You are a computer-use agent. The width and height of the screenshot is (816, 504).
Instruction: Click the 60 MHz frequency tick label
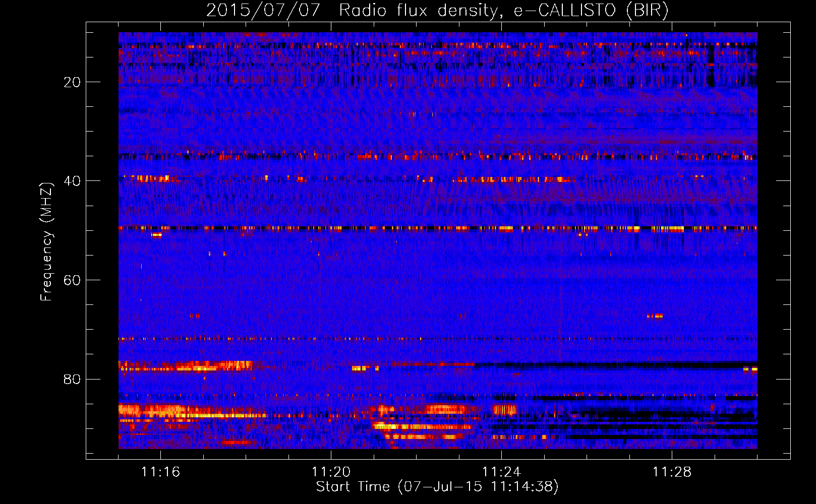pos(72,280)
